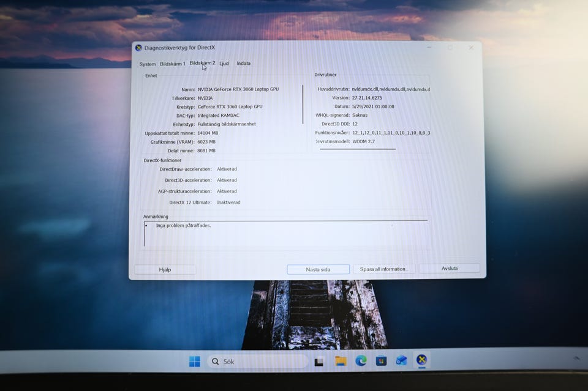
Task: Close the DirectX diagnostic window
Action: (x=471, y=48)
